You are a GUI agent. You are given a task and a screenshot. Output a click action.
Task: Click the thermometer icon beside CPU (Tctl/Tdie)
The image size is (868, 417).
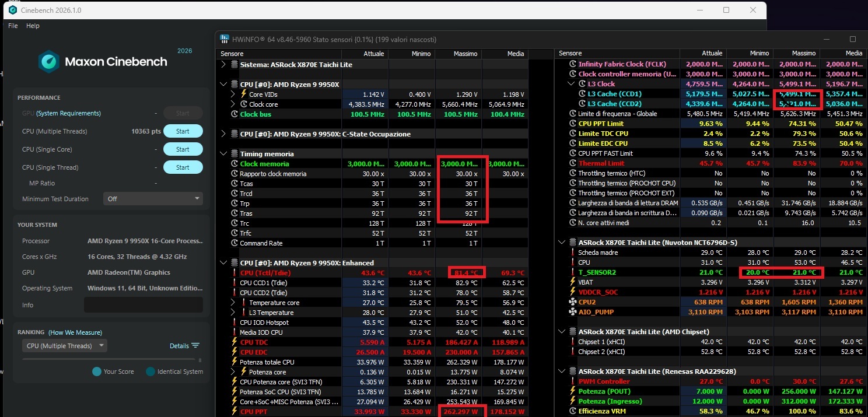pyautogui.click(x=235, y=273)
